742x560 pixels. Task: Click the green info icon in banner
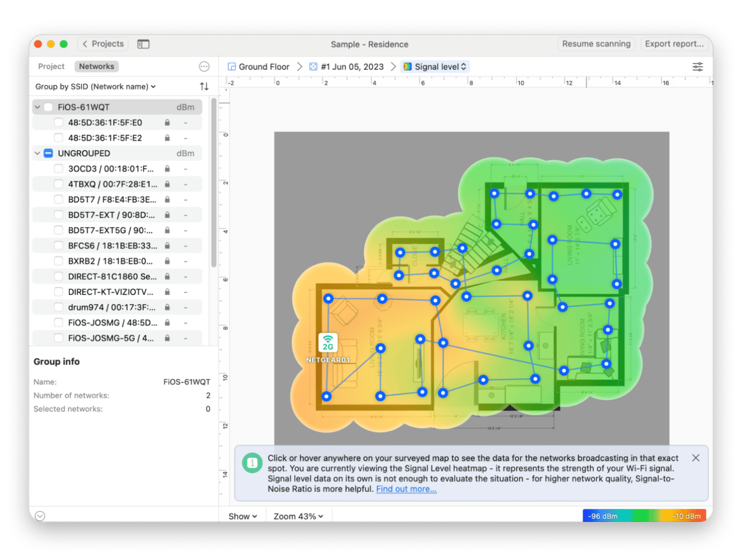click(252, 463)
